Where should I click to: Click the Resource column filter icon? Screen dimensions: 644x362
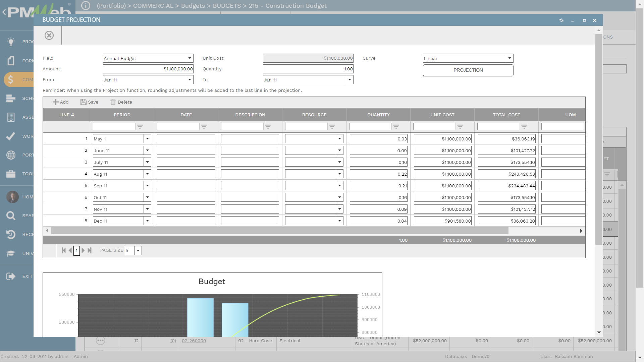(x=332, y=127)
